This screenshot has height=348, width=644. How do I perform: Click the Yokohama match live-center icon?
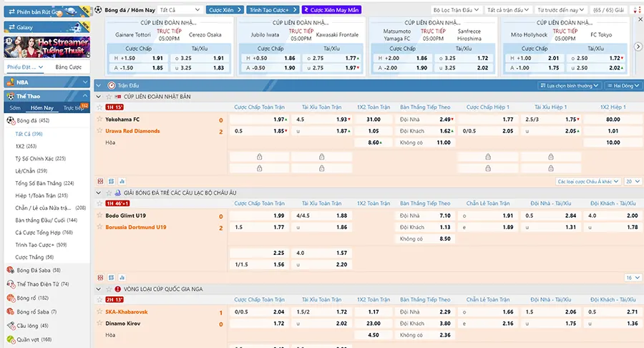tap(111, 181)
